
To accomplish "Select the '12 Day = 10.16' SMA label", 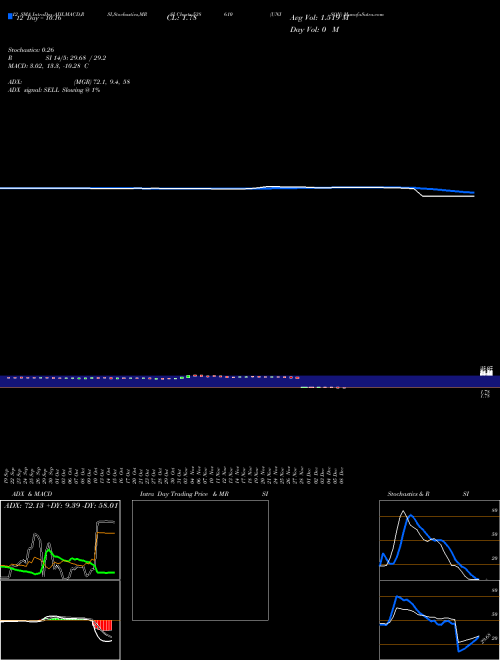I will coord(38,18).
